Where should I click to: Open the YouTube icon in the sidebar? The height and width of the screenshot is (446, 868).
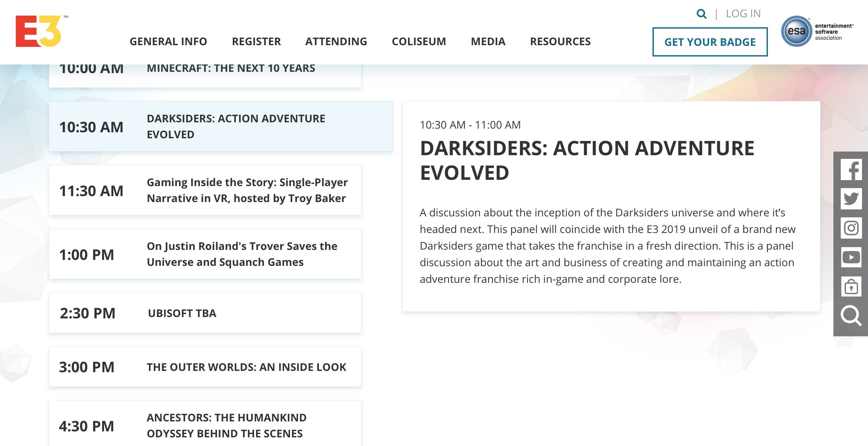[x=851, y=257]
